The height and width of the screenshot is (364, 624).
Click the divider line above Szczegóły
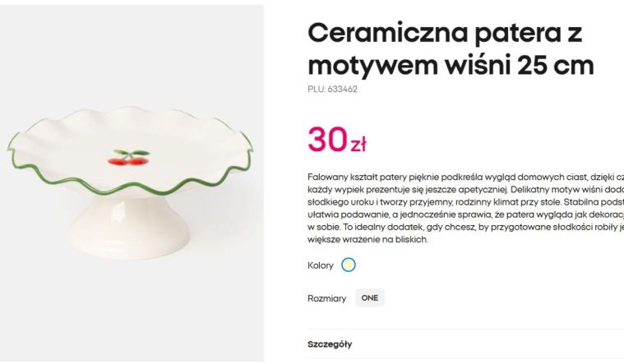click(465, 329)
